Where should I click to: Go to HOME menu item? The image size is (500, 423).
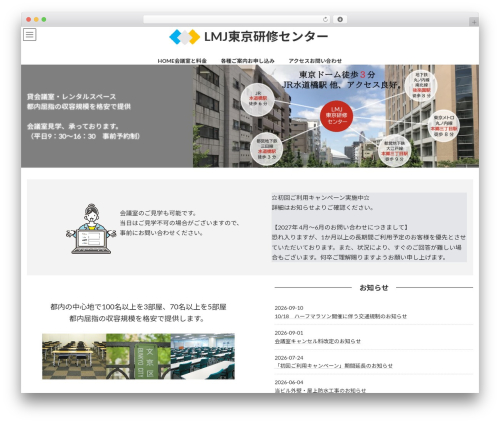point(166,61)
